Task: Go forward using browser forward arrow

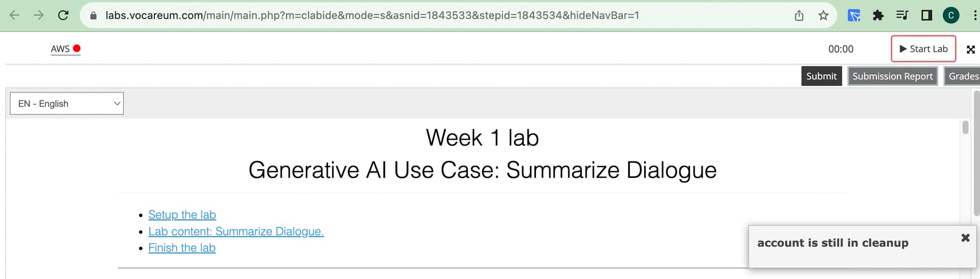Action: click(x=39, y=15)
